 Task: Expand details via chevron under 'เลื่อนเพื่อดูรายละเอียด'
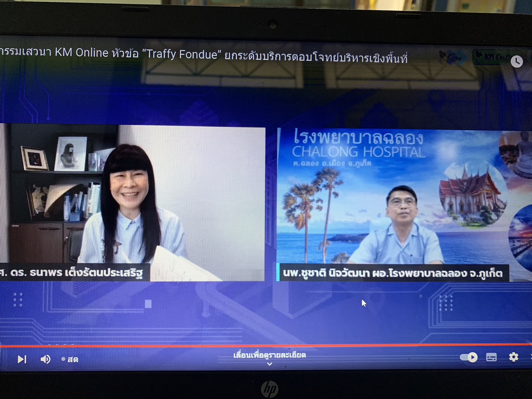pos(269,364)
